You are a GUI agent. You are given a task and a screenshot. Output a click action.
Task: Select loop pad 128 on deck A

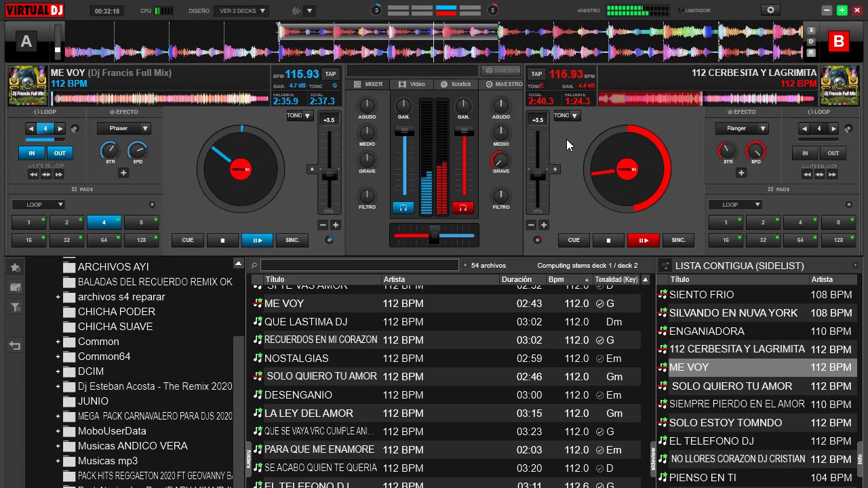click(x=141, y=240)
